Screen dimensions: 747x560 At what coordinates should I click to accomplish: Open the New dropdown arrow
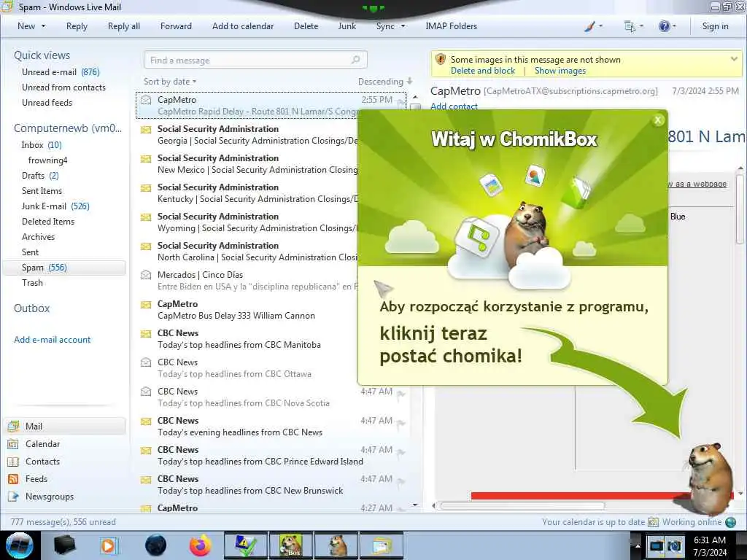pos(43,26)
